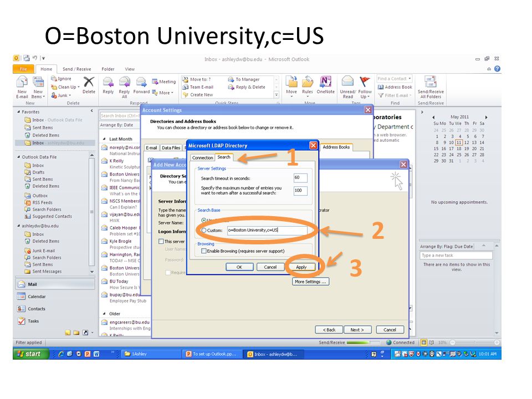Click the Follow Up flag icon
532x399 pixels.
[365, 82]
